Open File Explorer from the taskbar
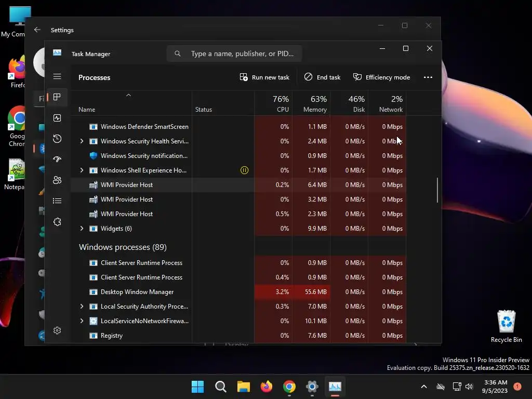The image size is (532, 399). pos(243,387)
